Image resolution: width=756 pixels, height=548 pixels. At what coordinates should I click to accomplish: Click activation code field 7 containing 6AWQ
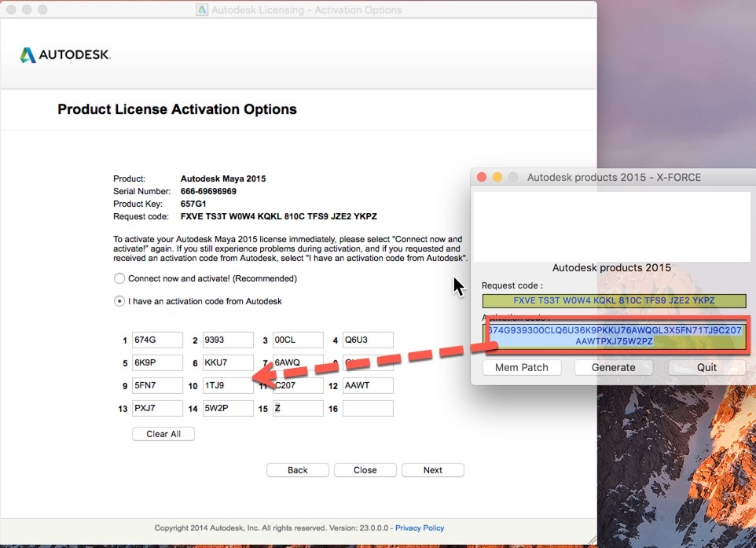click(x=298, y=362)
